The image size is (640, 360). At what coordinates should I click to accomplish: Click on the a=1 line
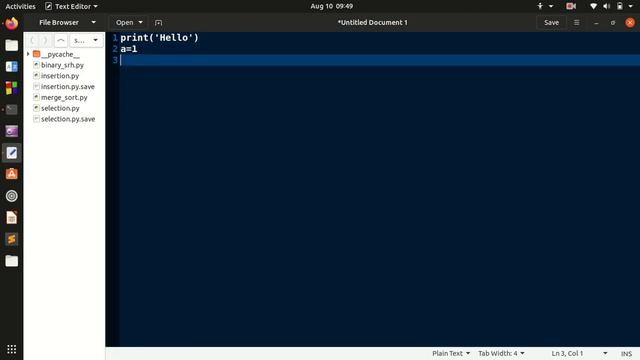pyautogui.click(x=129, y=49)
